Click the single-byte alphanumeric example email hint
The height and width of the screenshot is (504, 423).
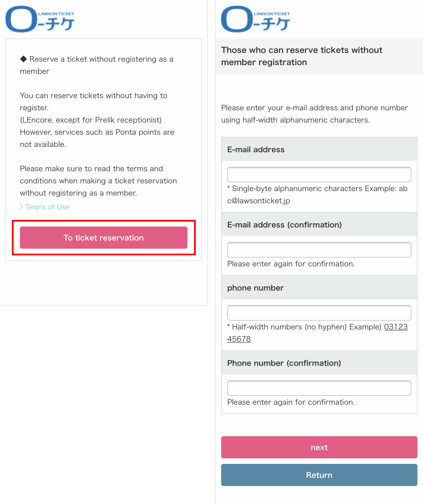317,194
